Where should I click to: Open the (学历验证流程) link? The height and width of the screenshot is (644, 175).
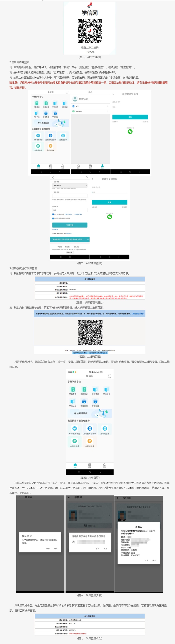coord(137,314)
